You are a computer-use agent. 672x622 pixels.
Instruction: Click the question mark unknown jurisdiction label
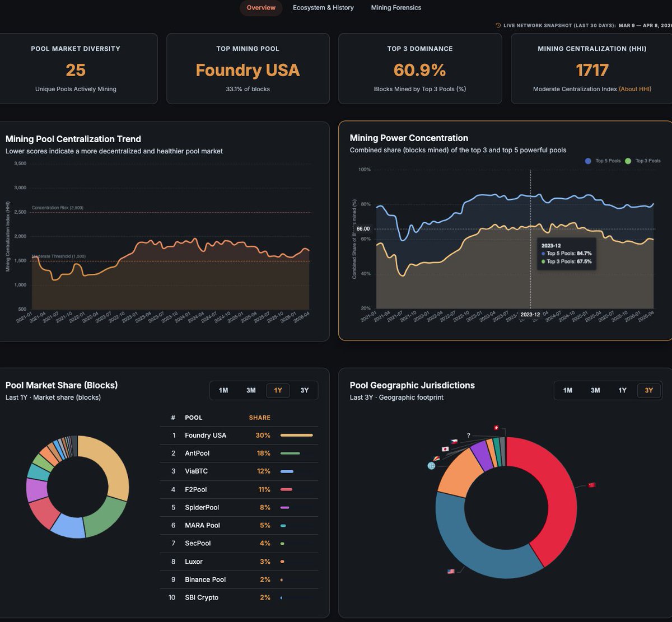[x=468, y=435]
